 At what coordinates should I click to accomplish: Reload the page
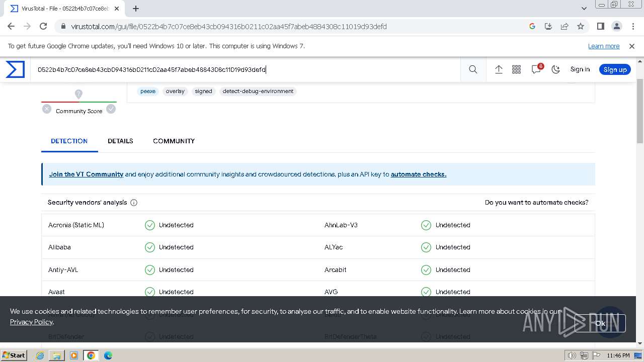[43, 26]
